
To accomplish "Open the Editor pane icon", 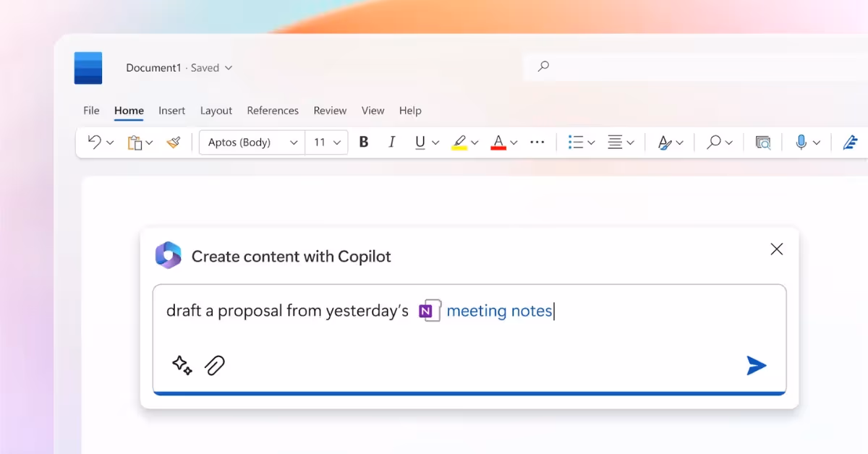I will pyautogui.click(x=852, y=142).
